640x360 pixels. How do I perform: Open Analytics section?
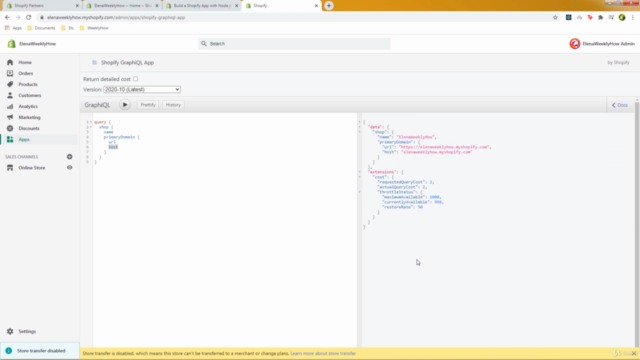pyautogui.click(x=28, y=107)
